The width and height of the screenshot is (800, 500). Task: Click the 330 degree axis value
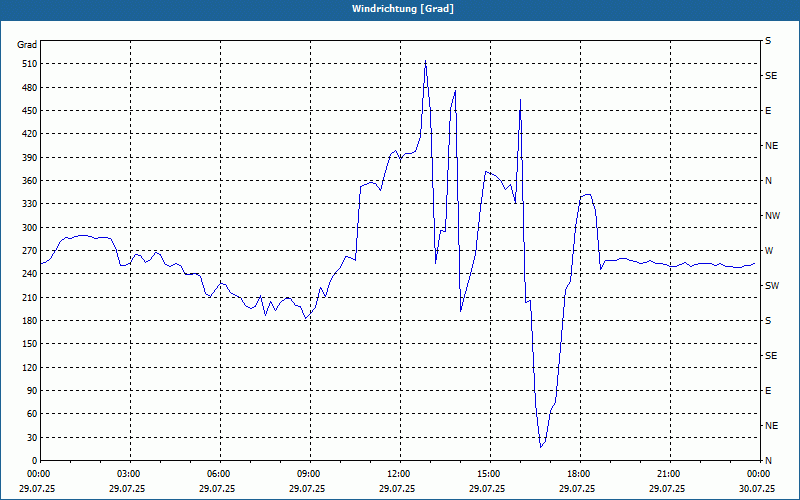[30, 204]
